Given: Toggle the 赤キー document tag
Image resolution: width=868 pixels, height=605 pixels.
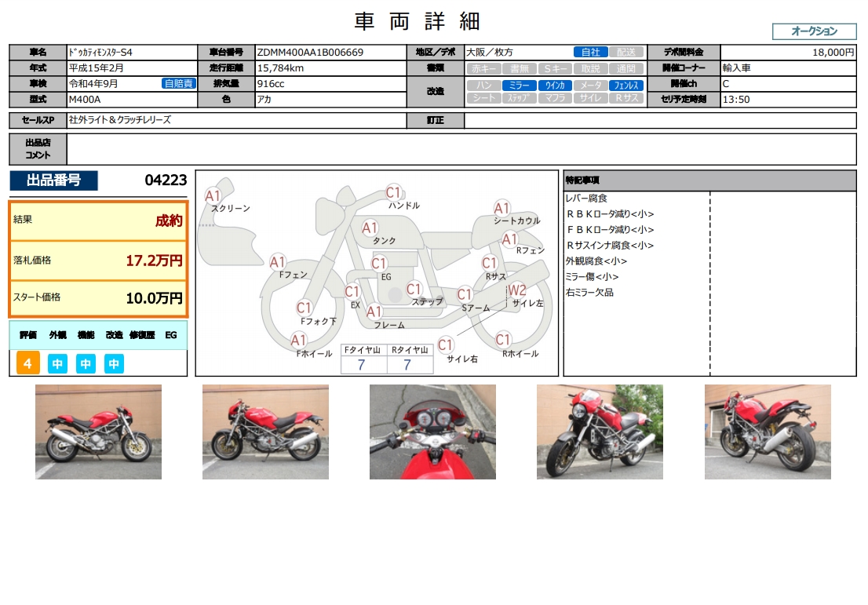Looking at the screenshot, I should [483, 68].
